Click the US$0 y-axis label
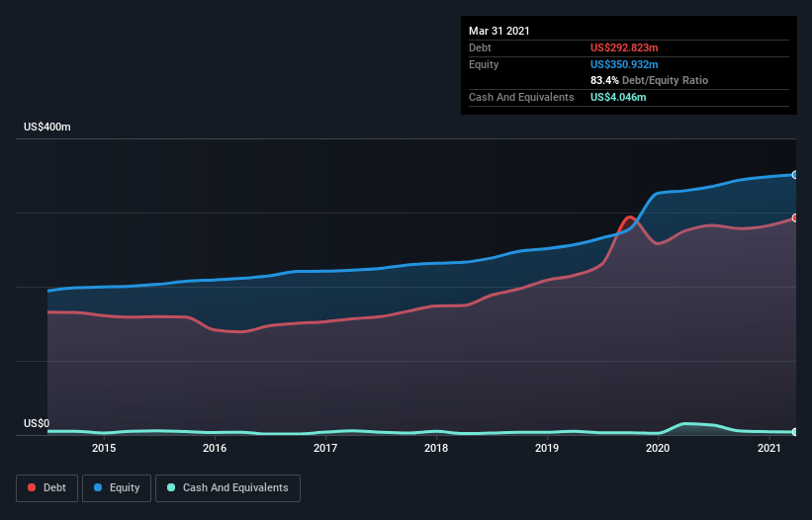Screen dimensions: 812x520 tap(37, 423)
